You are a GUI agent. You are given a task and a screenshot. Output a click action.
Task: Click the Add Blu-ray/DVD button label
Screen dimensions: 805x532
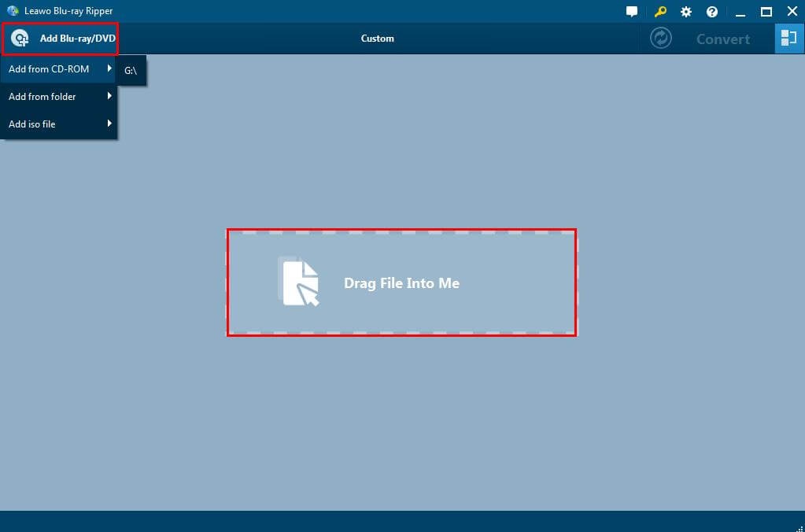tap(78, 39)
